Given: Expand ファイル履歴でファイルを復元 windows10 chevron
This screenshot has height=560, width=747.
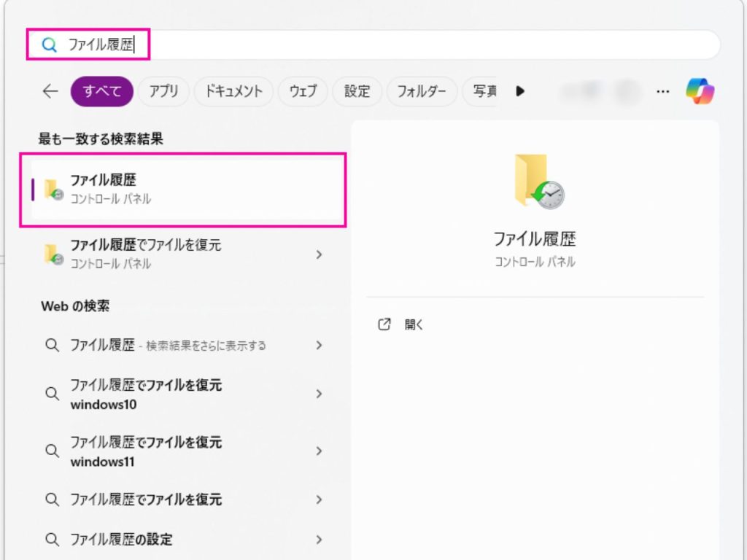Looking at the screenshot, I should tap(319, 394).
